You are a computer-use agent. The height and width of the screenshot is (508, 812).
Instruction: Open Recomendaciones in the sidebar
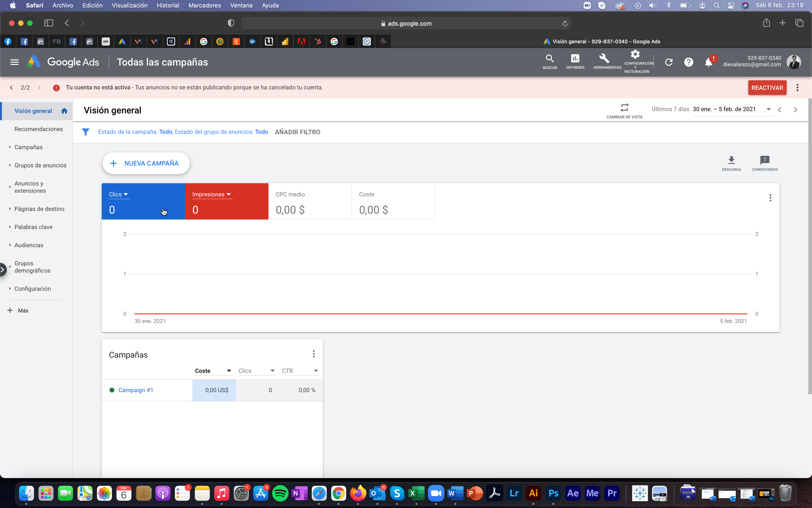click(39, 129)
